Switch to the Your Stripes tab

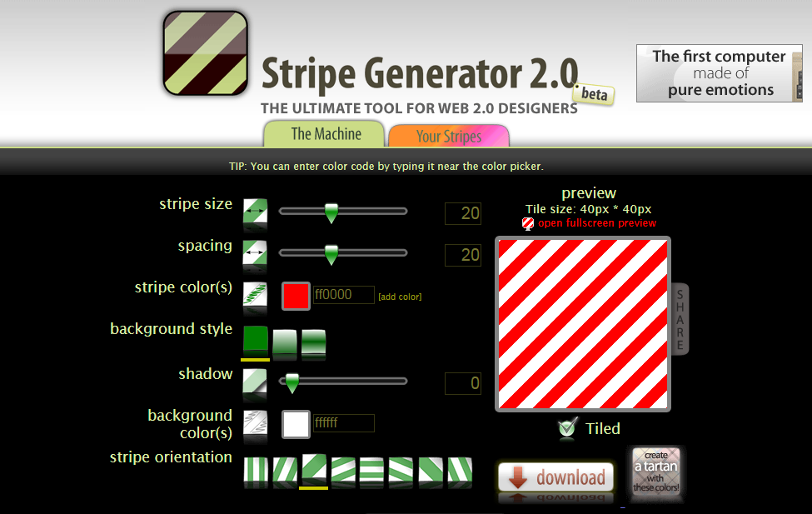click(x=448, y=136)
